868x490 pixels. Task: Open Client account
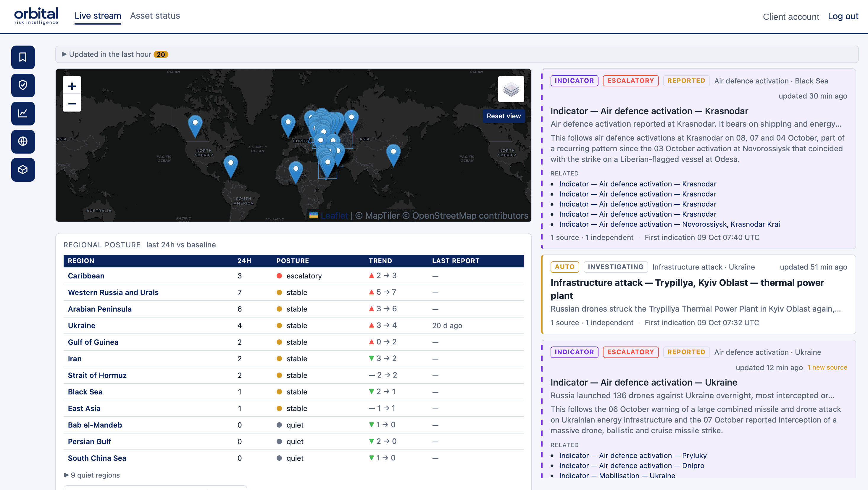pos(790,17)
